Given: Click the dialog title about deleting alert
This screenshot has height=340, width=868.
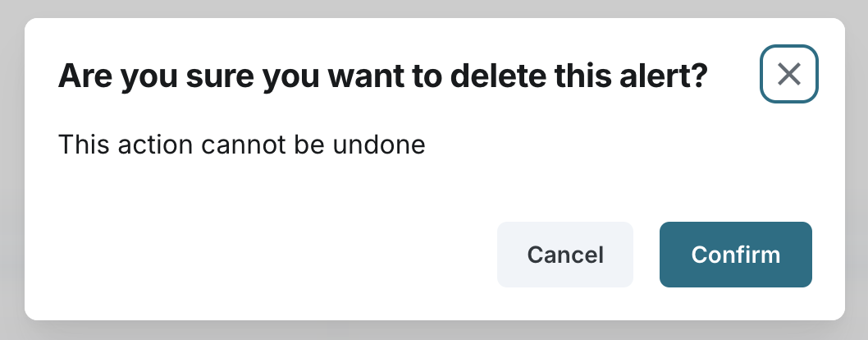Looking at the screenshot, I should (x=382, y=76).
